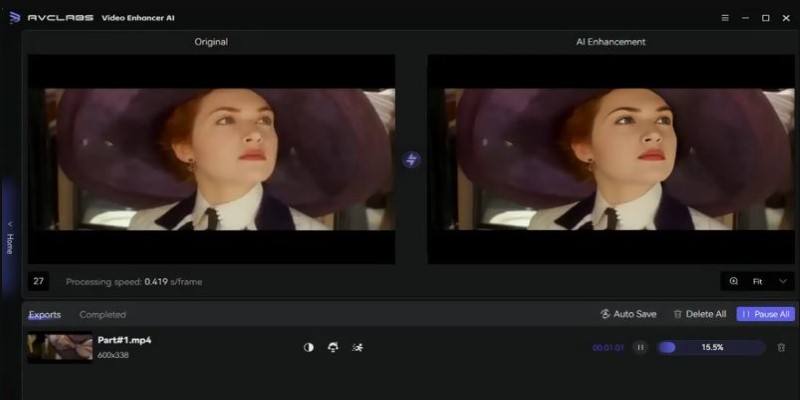
Task: Close the Video Enhancer AI window
Action: tap(786, 18)
